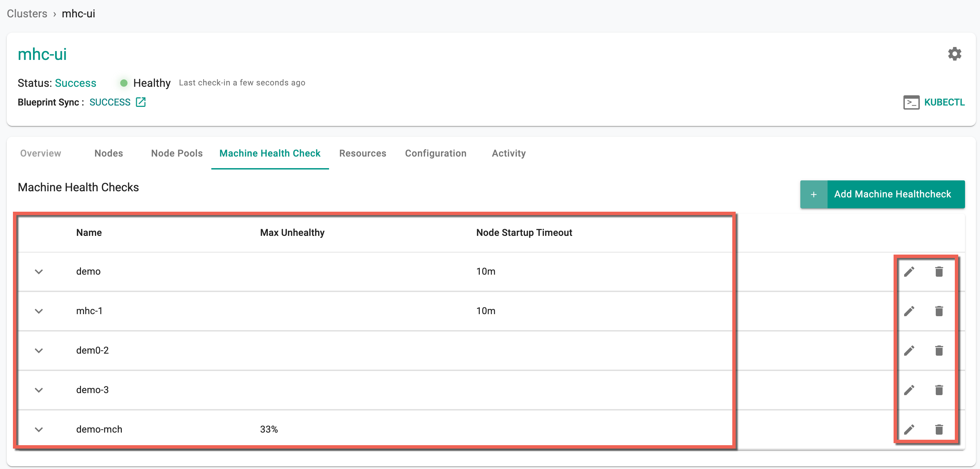Screen dimensions: 980x469
Task: Open Blueprint Sync external link icon
Action: click(x=141, y=102)
